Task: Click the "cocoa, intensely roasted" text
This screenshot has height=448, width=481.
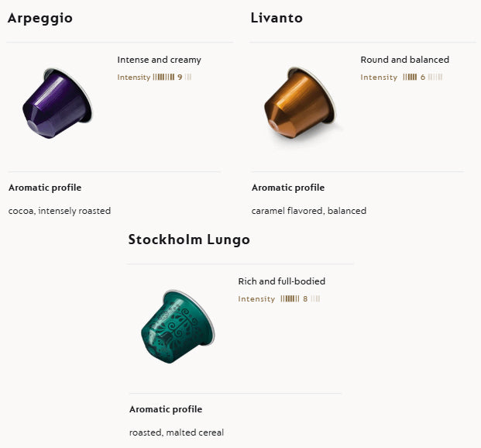Action: tap(60, 211)
